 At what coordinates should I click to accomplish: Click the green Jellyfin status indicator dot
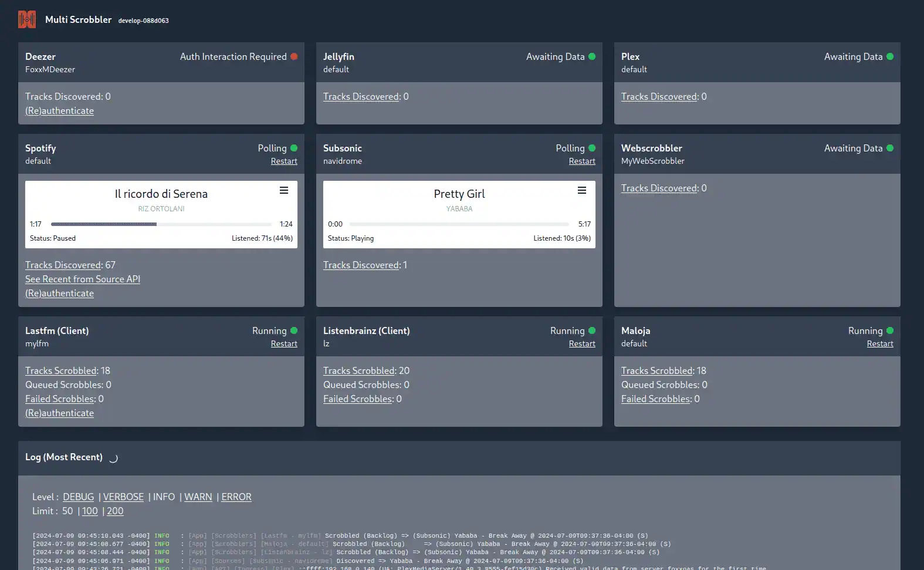(x=592, y=56)
